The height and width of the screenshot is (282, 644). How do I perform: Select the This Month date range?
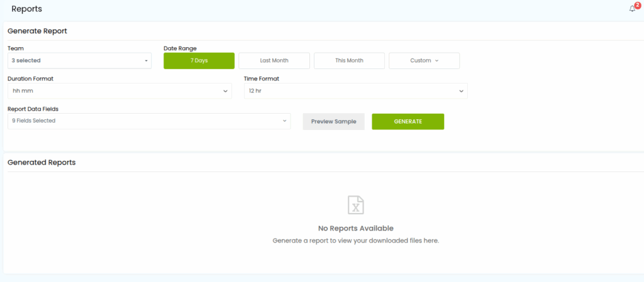click(349, 61)
